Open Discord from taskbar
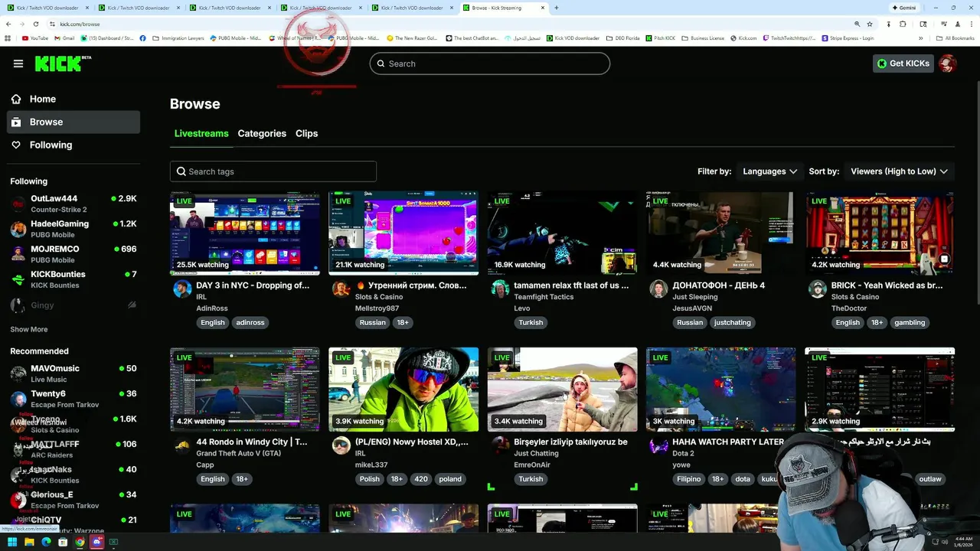 96,542
